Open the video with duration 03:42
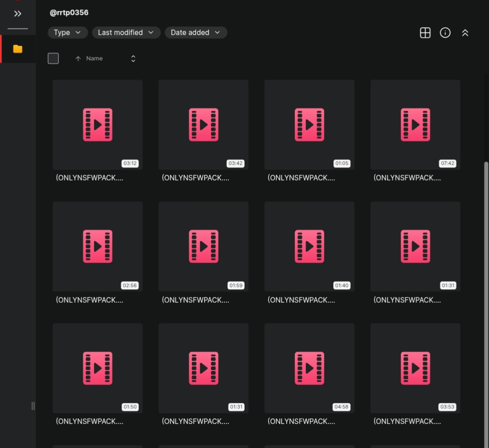This screenshot has width=489, height=448. point(204,125)
